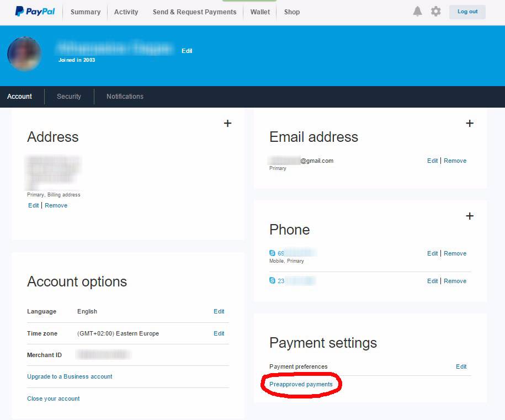Click Upgrade to a Business account
The width and height of the screenshot is (505, 420).
70,376
